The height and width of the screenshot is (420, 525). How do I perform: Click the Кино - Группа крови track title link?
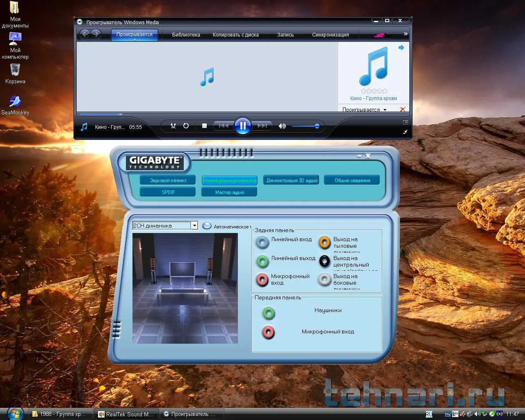click(373, 98)
